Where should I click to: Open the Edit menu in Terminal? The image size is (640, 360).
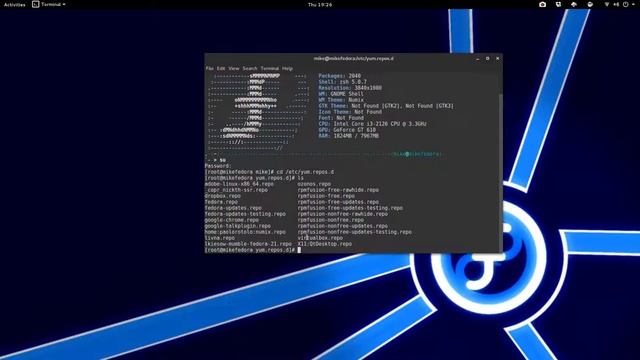[221, 69]
